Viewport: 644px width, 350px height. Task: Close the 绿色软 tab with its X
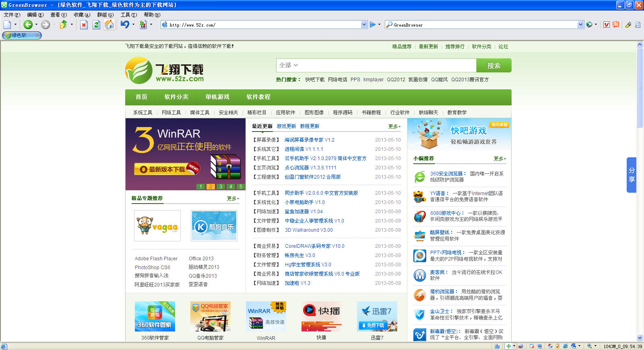pos(37,35)
